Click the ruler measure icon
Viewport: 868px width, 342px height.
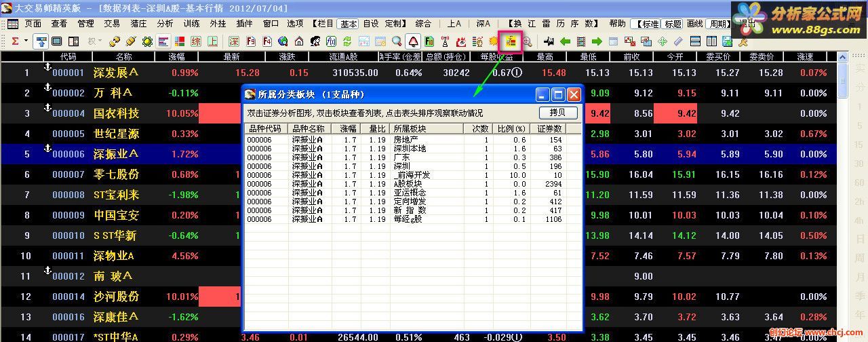678,41
